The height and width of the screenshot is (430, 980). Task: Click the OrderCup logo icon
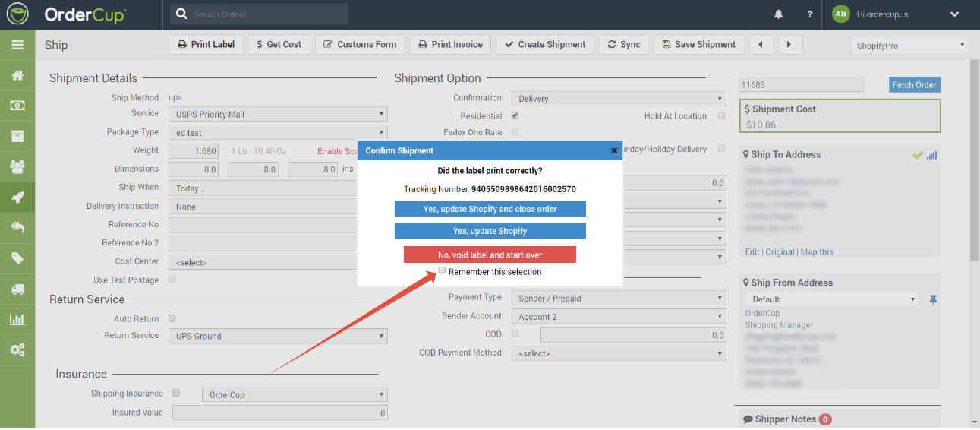pyautogui.click(x=17, y=14)
